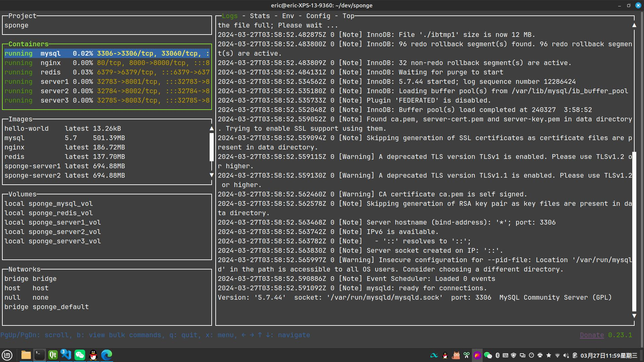Click the muted volume tray icon

pos(566,355)
